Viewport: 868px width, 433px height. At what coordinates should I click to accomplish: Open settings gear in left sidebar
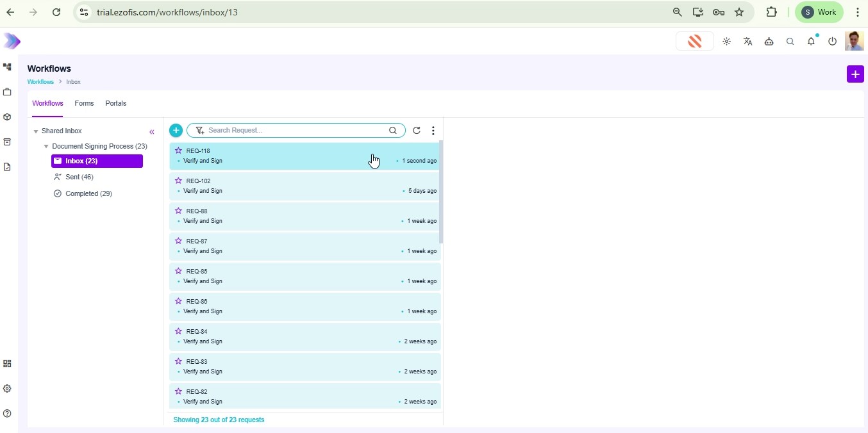7,389
